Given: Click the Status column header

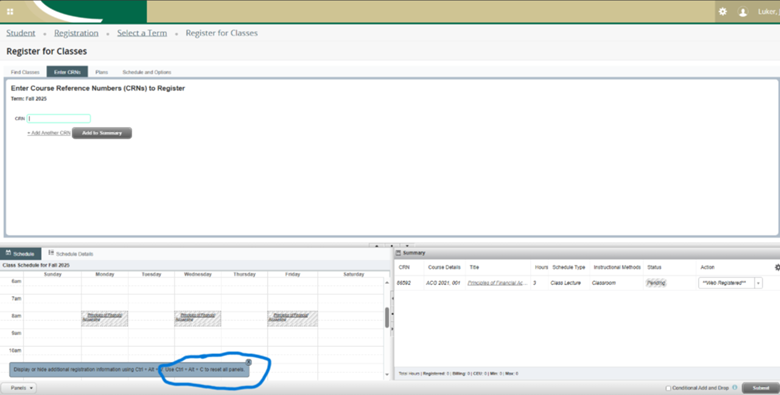Looking at the screenshot, I should click(654, 267).
